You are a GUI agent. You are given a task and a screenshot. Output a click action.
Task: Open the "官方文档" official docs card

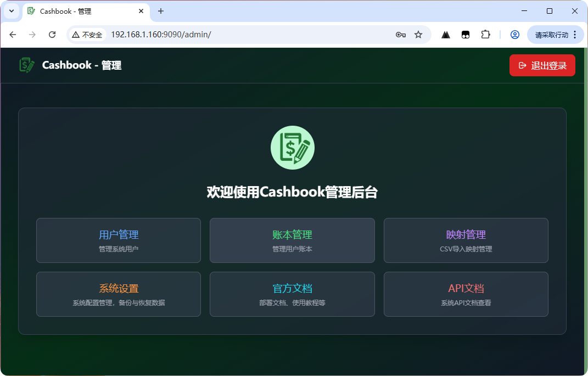click(292, 294)
